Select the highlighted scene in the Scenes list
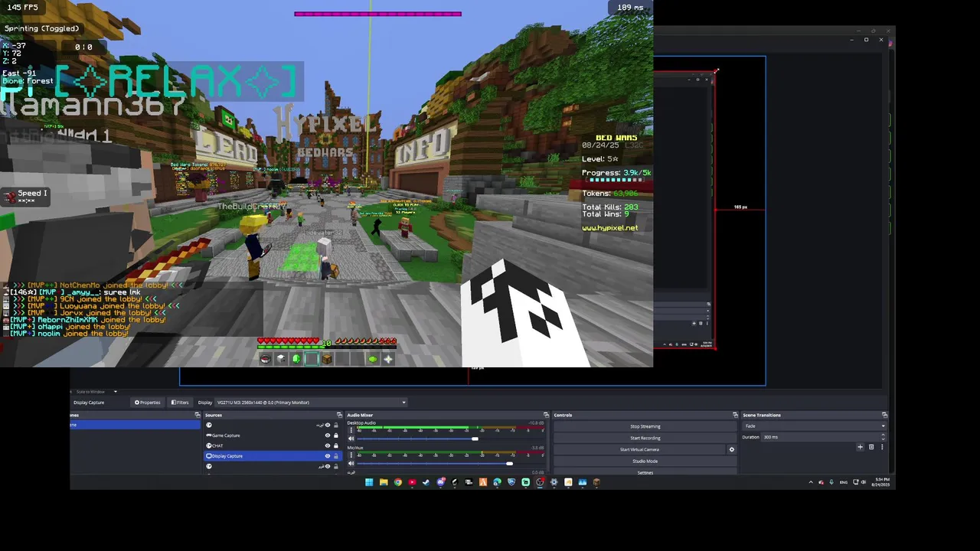 point(135,425)
